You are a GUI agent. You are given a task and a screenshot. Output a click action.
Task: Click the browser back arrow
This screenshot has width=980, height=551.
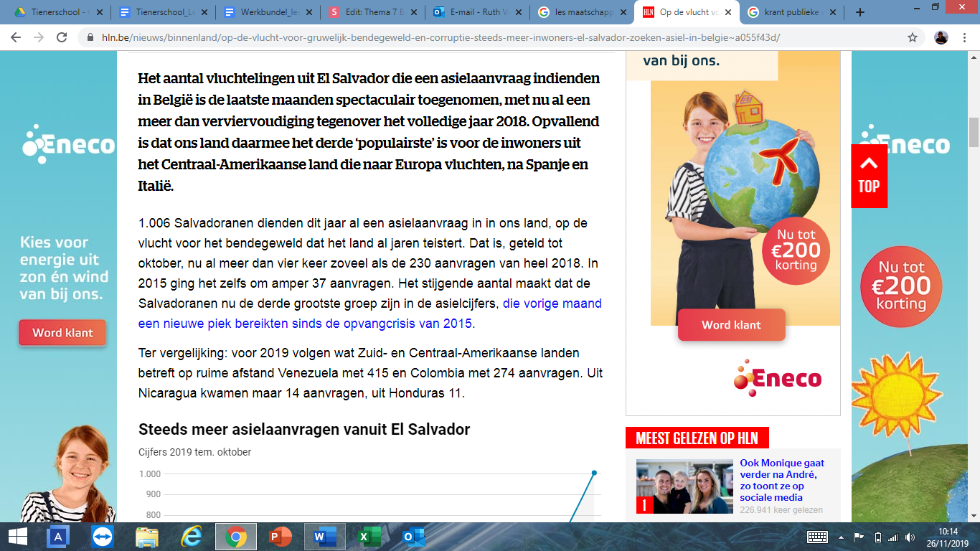tap(16, 37)
